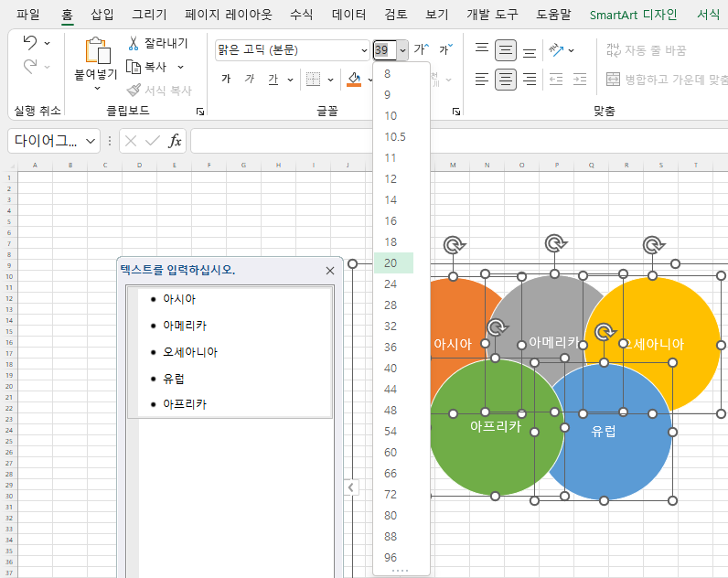Select font size 10.5 from list

pos(393,137)
